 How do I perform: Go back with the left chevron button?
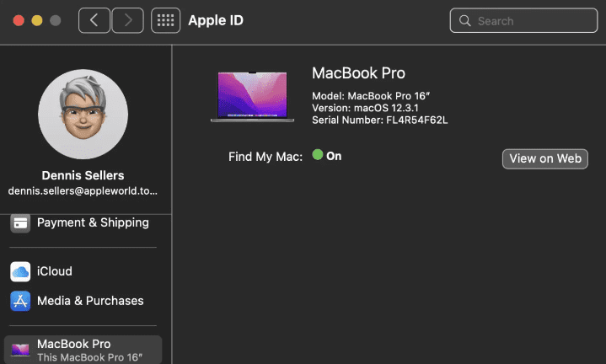[x=94, y=20]
